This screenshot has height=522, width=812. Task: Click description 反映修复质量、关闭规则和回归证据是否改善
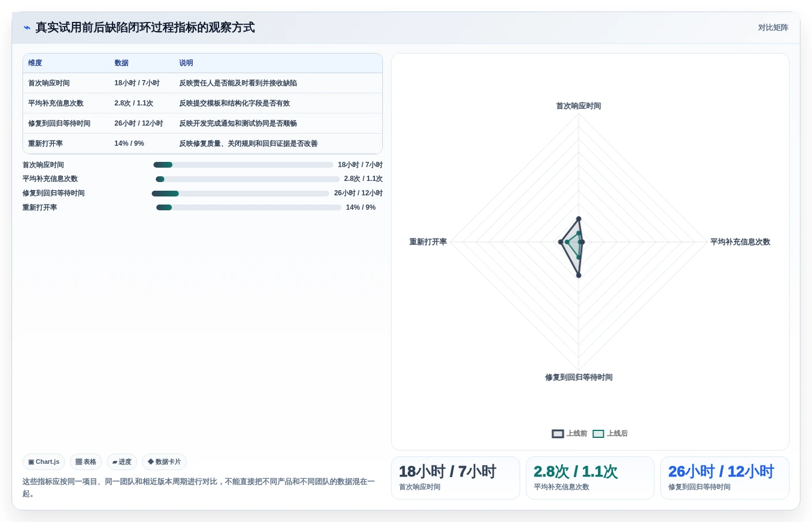pyautogui.click(x=248, y=144)
